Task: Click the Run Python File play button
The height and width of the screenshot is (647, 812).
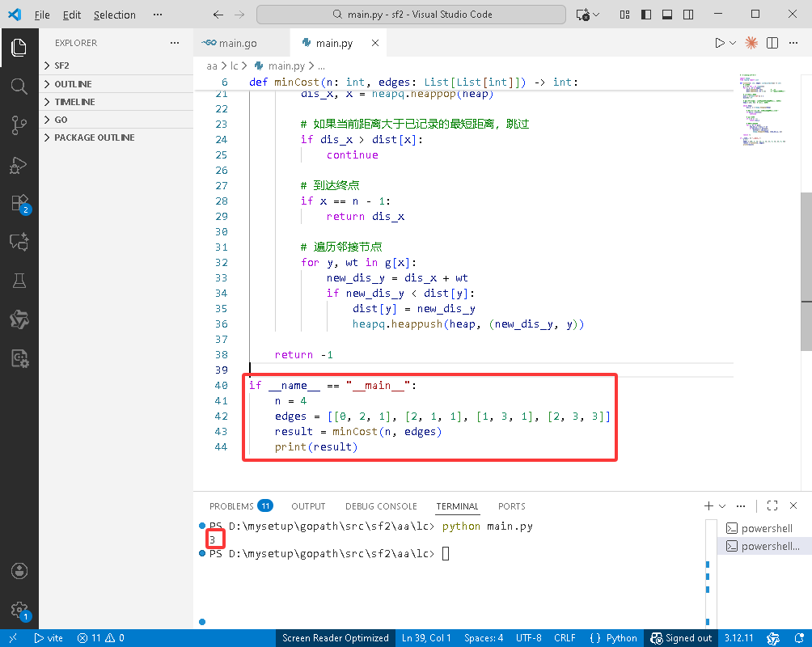Action: tap(719, 43)
